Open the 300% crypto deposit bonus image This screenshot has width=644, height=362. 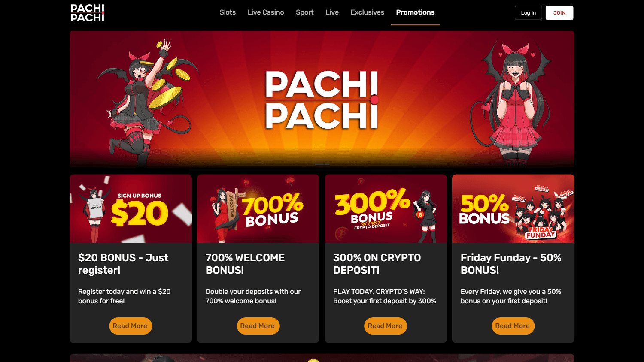386,208
